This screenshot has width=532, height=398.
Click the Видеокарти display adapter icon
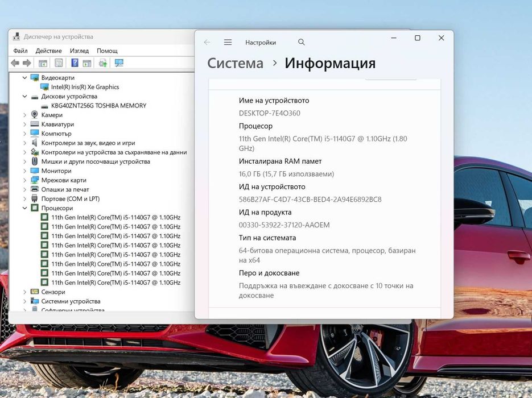tap(35, 78)
